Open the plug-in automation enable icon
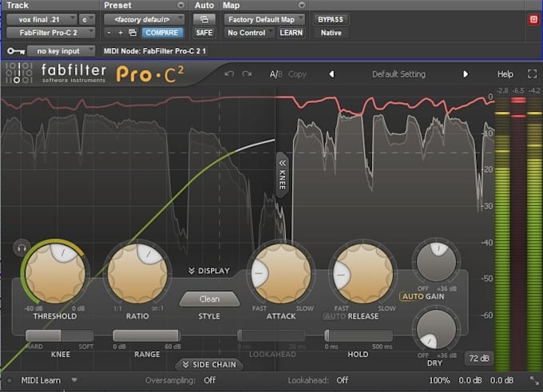The width and height of the screenshot is (543, 392). click(x=204, y=19)
